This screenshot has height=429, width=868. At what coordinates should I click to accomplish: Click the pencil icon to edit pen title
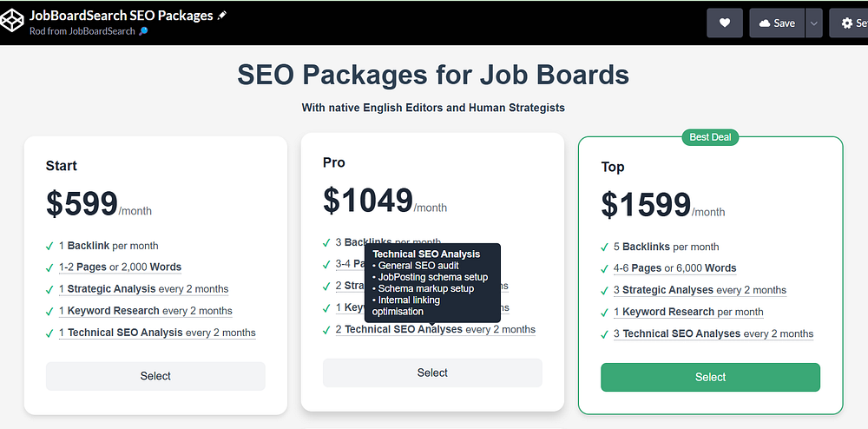coord(222,16)
